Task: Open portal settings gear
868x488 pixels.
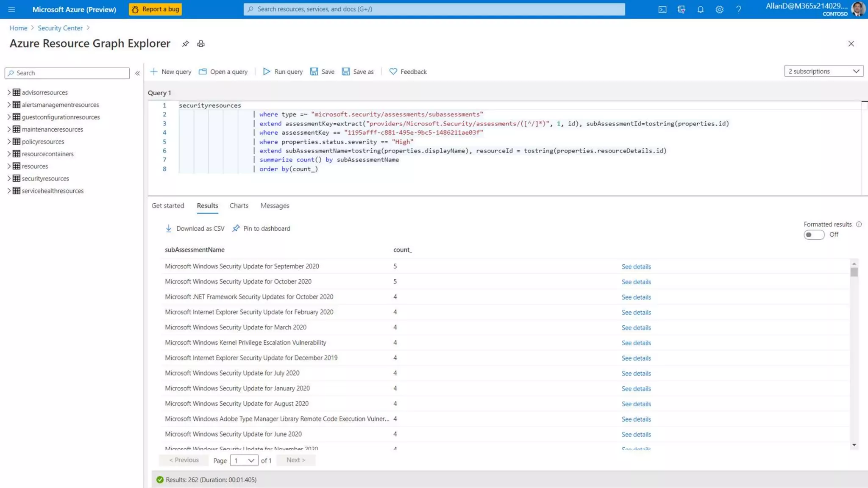Action: (719, 9)
